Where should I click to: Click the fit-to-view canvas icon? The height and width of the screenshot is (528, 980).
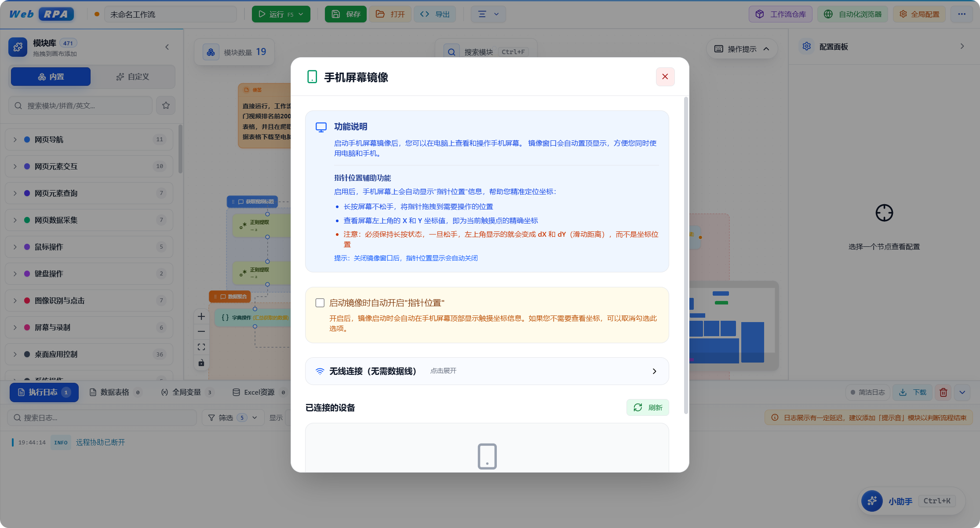(201, 347)
